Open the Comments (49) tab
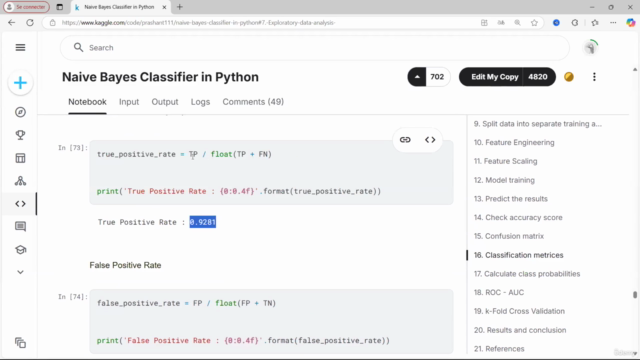The height and width of the screenshot is (360, 640). 253,102
